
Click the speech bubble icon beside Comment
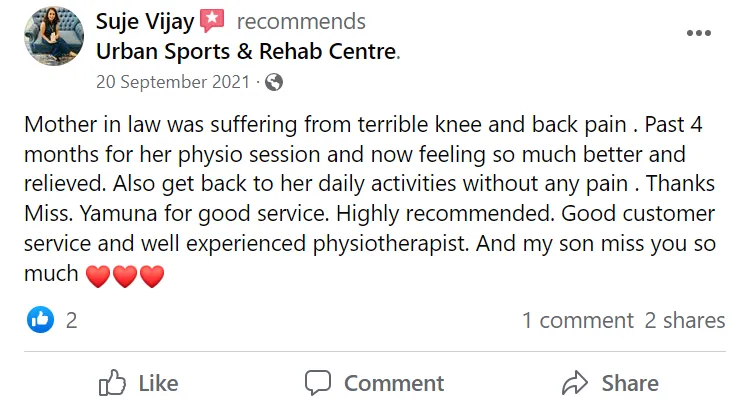318,383
